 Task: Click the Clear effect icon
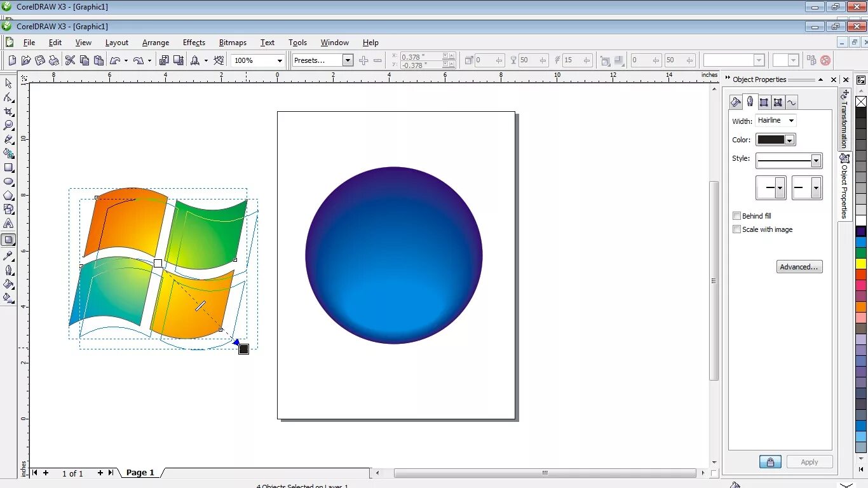(825, 60)
